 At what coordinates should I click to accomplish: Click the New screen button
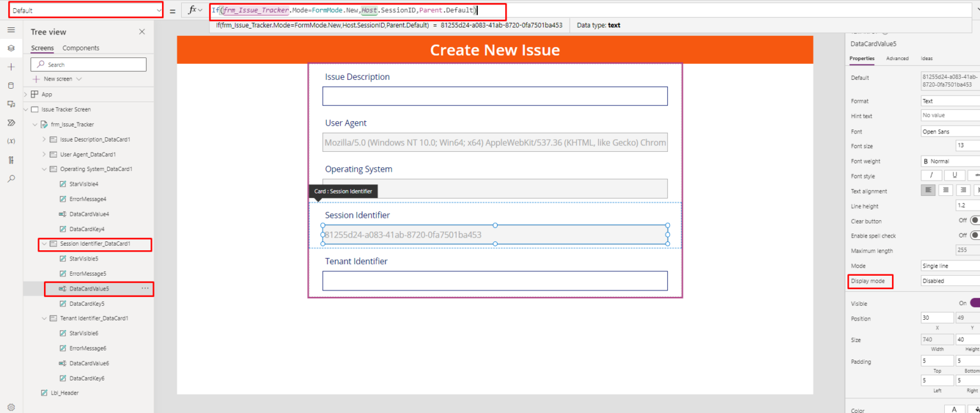57,79
